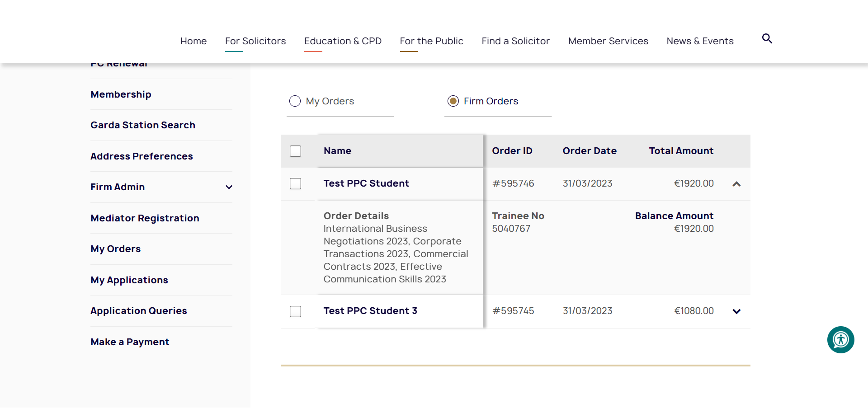Collapse order #595746 details chevron

736,184
